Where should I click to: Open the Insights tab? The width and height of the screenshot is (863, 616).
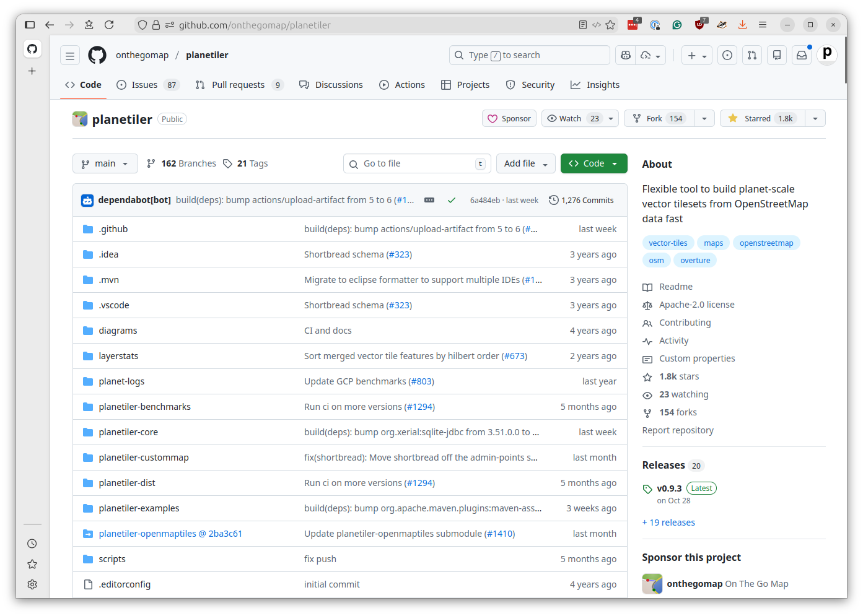(x=594, y=85)
